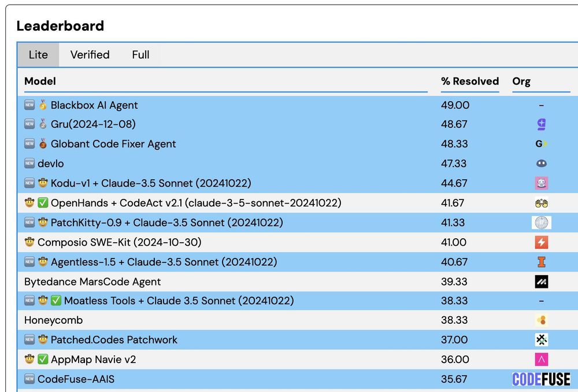Open the Blackbox AI Agent entry

tap(94, 105)
